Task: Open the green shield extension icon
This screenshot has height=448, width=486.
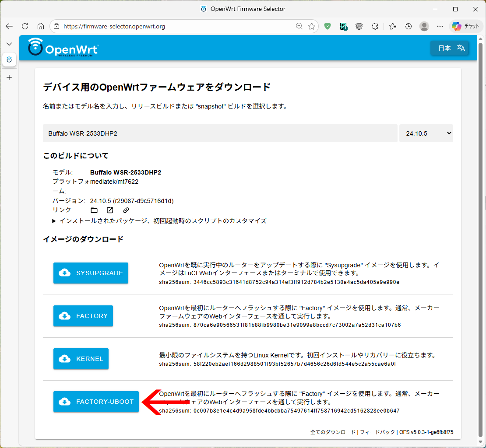Action: click(328, 26)
